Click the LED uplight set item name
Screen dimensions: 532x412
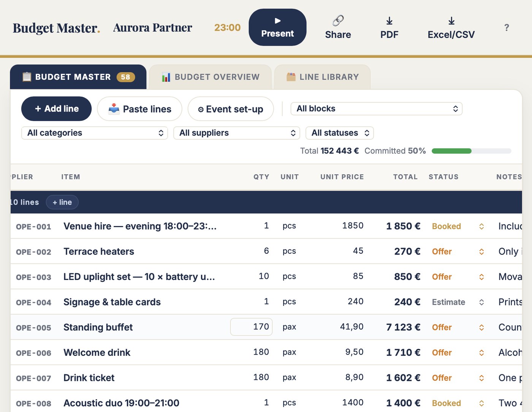(139, 277)
